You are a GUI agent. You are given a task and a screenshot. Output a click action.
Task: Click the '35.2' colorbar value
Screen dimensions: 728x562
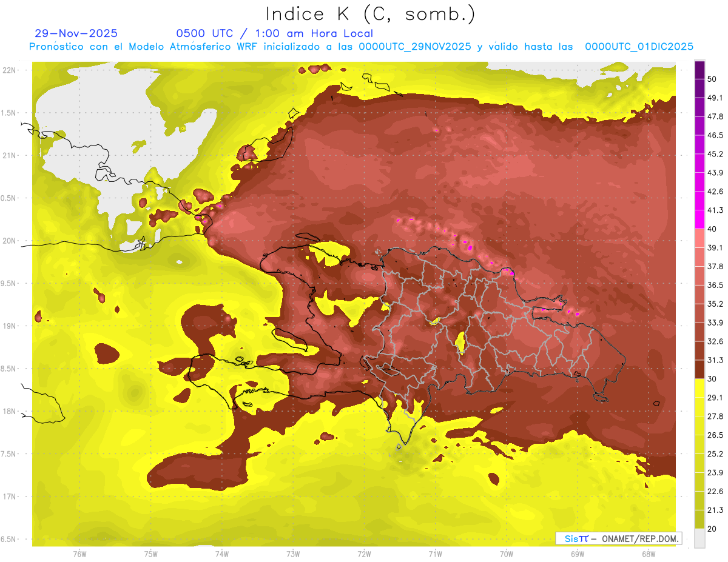pos(715,304)
